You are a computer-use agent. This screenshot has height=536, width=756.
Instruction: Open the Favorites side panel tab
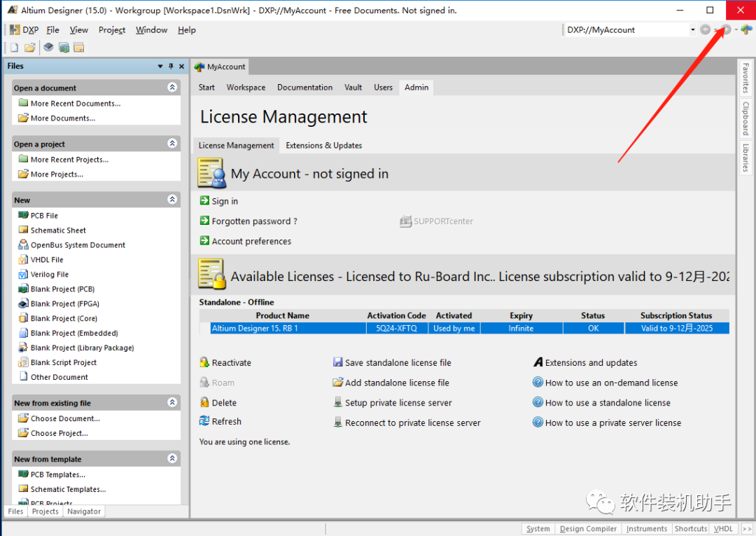point(745,78)
